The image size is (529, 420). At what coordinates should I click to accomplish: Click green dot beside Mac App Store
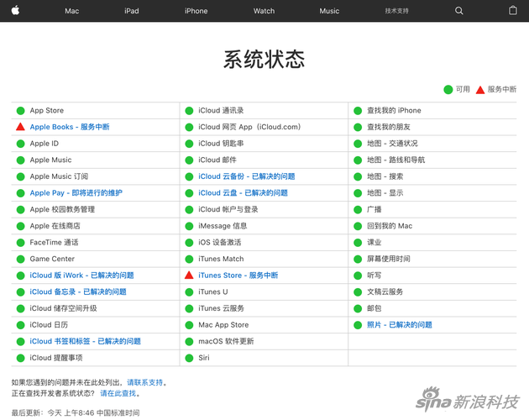189,325
